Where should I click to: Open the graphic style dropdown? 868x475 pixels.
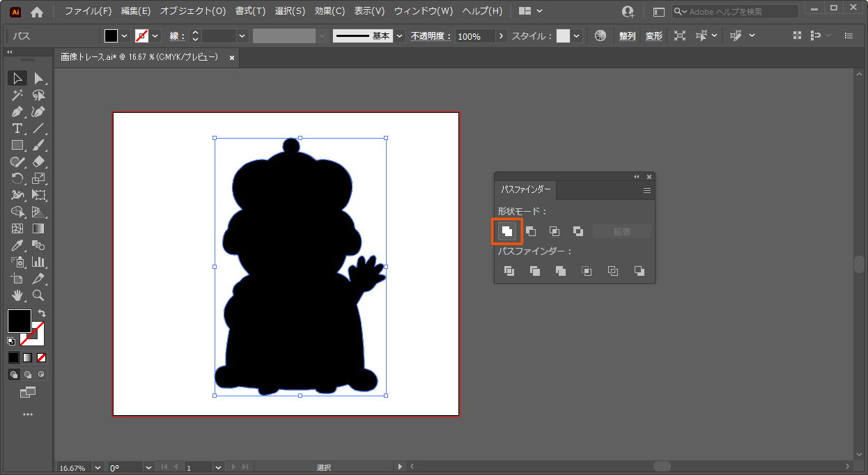[578, 36]
